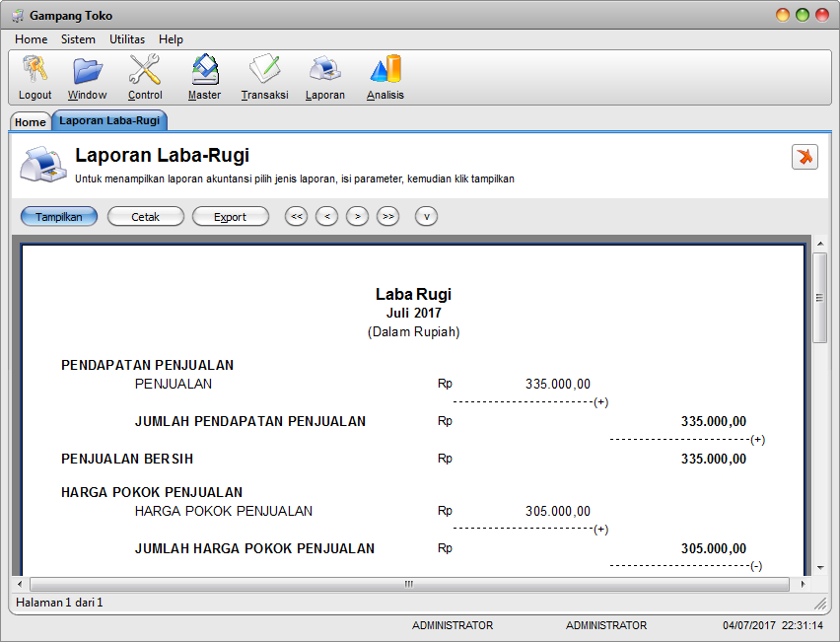This screenshot has width=840, height=642.
Task: Click the bold 'HARGA POKOK PENJUALAN' section heading
Action: 152,492
